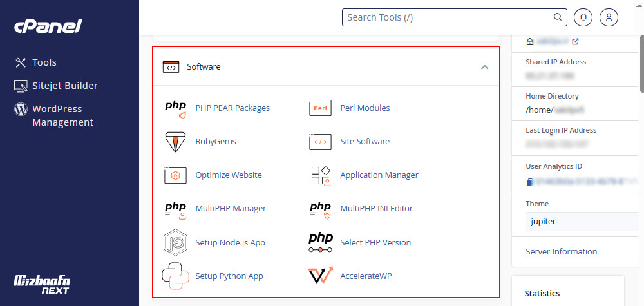Click the search magnifier icon
This screenshot has height=306, width=644.
[557, 17]
